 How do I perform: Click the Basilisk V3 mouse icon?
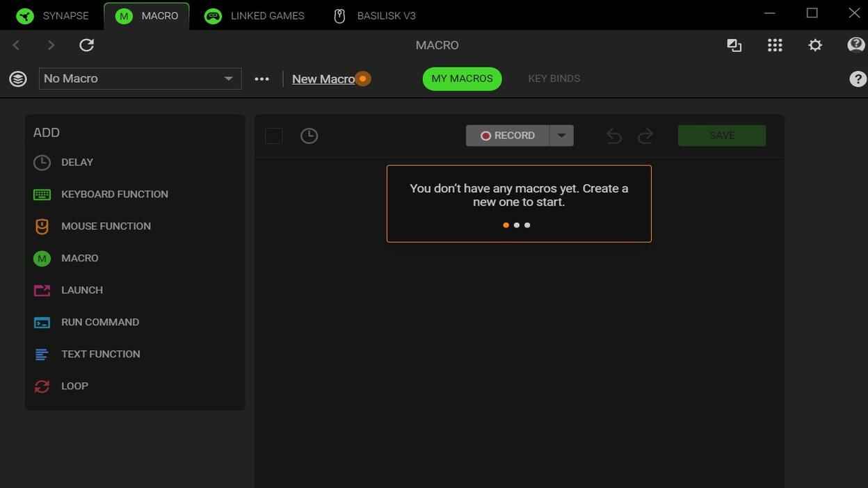coord(339,16)
